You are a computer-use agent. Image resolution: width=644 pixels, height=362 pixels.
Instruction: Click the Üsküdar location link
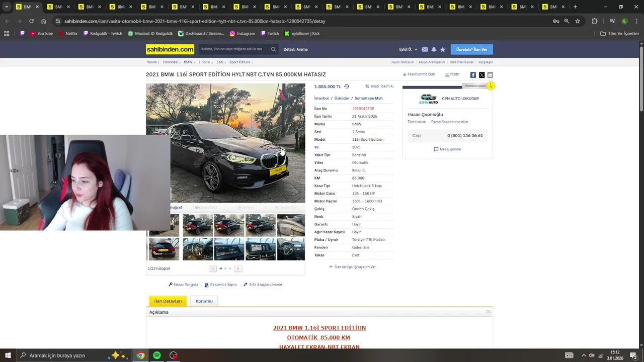click(342, 99)
